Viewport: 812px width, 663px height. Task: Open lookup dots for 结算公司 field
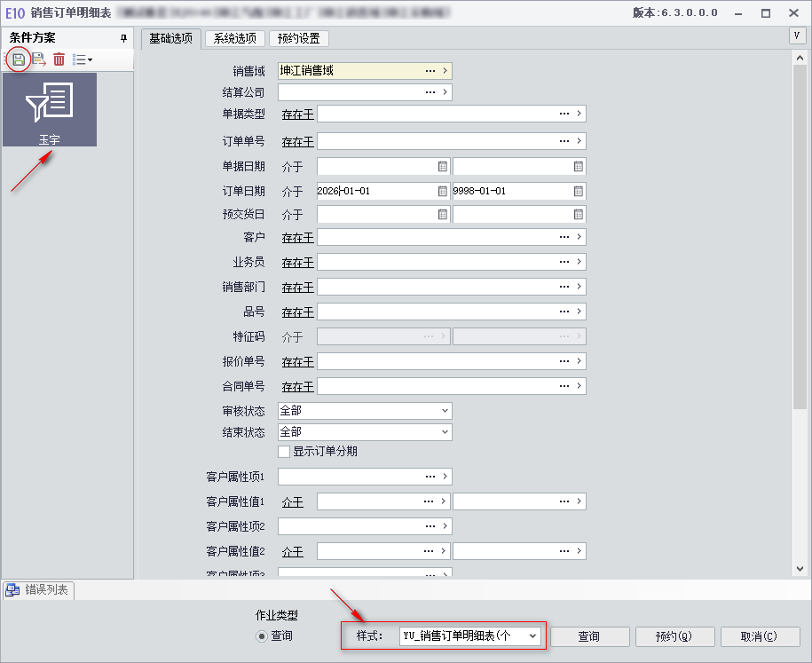click(430, 92)
